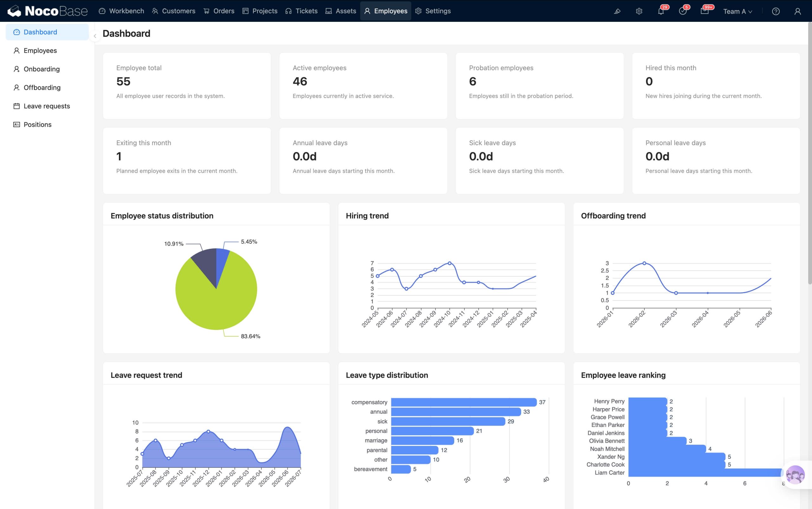Click the bereavement leave bar
Image resolution: width=812 pixels, height=509 pixels.
[x=401, y=469]
